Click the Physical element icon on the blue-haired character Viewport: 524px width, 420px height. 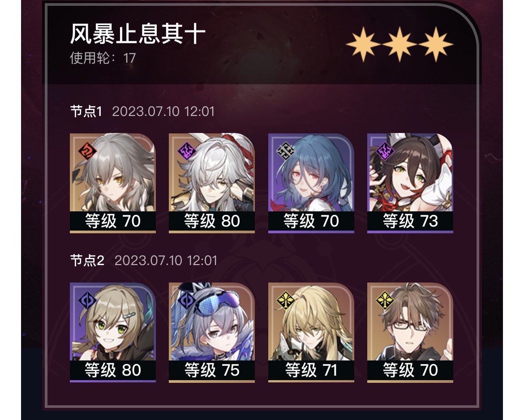tap(286, 151)
